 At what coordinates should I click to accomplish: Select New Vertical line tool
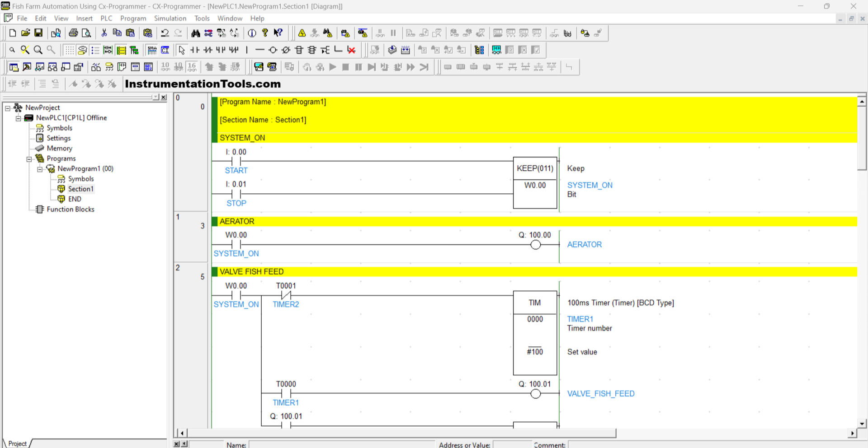pyautogui.click(x=247, y=50)
